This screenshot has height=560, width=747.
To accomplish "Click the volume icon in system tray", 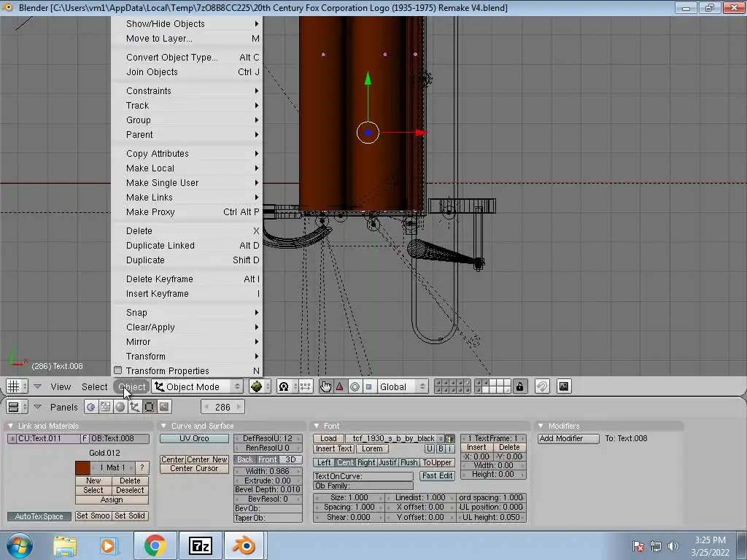I will [673, 546].
